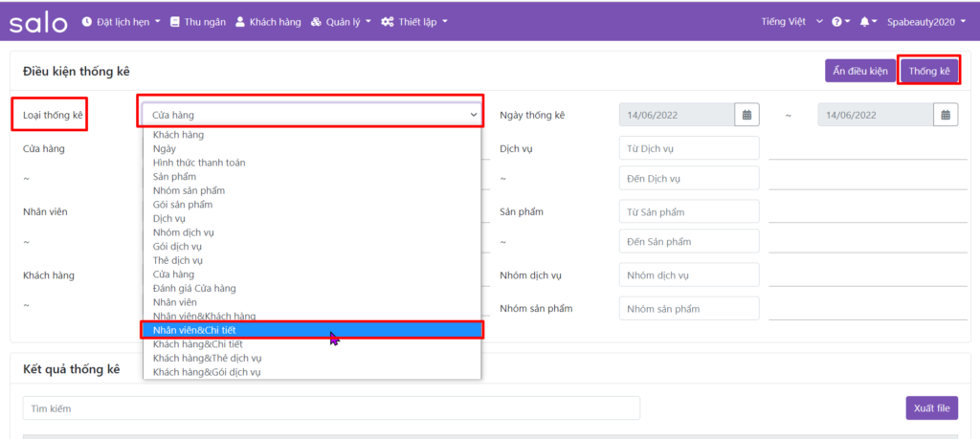Open the Đặt lịch hẹn menu
Viewport: 980px width, 439px height.
pos(122,22)
